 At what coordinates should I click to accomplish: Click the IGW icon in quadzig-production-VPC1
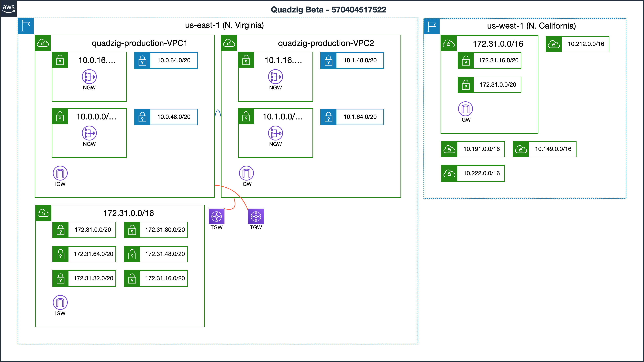tap(60, 173)
